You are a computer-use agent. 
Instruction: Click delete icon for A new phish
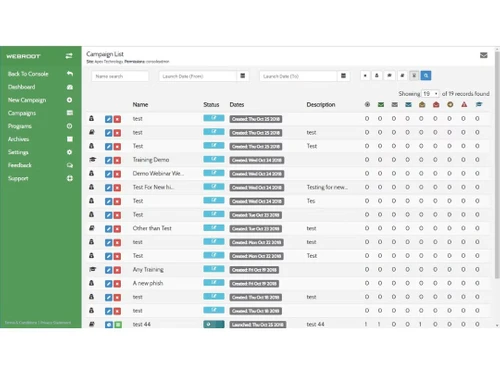pyautogui.click(x=117, y=284)
